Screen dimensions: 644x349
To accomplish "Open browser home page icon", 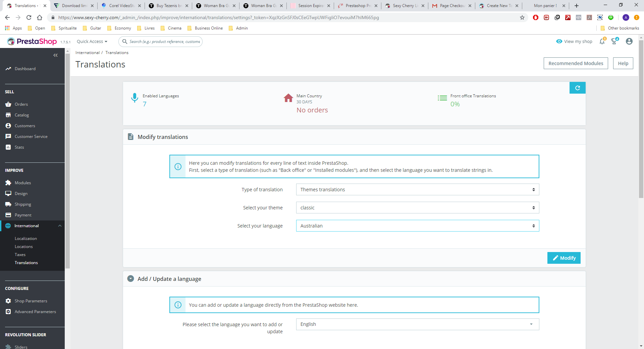I will point(40,17).
